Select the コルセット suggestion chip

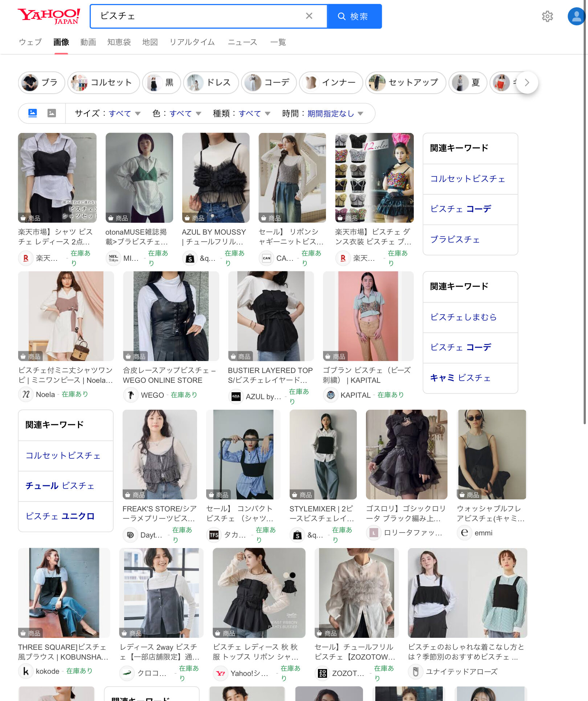pyautogui.click(x=104, y=82)
